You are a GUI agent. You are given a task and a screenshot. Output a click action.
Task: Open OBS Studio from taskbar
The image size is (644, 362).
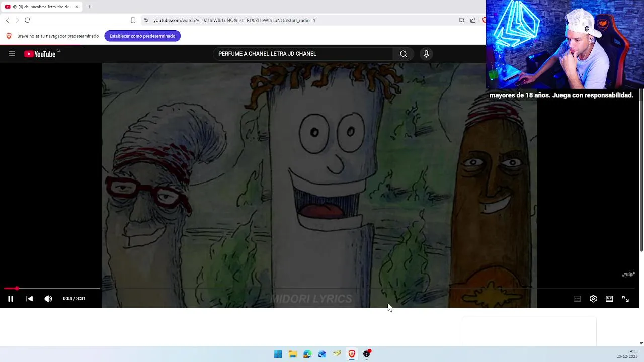pos(367,354)
